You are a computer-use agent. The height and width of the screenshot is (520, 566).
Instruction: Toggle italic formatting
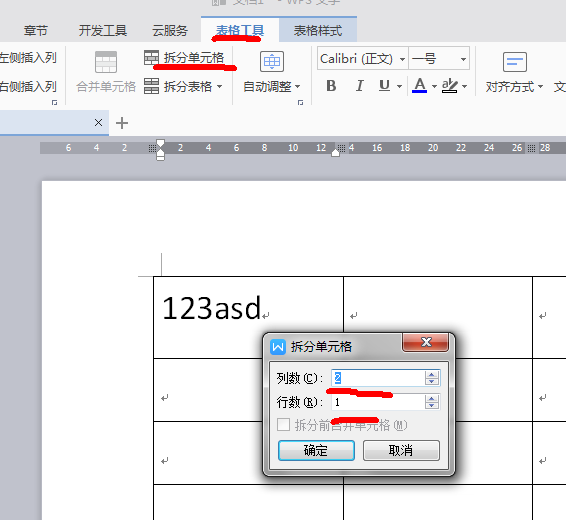[359, 86]
